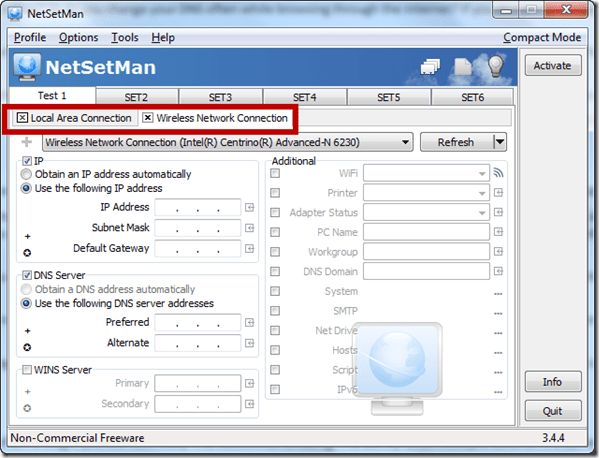
Task: Click the get-current icon next to Workgroup
Action: coord(498,251)
